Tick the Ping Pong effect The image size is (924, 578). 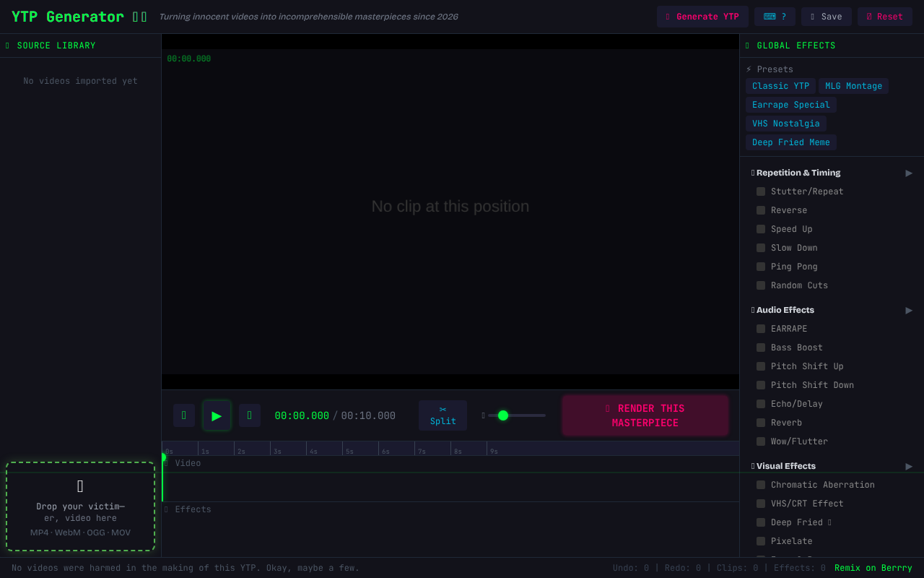[761, 267]
